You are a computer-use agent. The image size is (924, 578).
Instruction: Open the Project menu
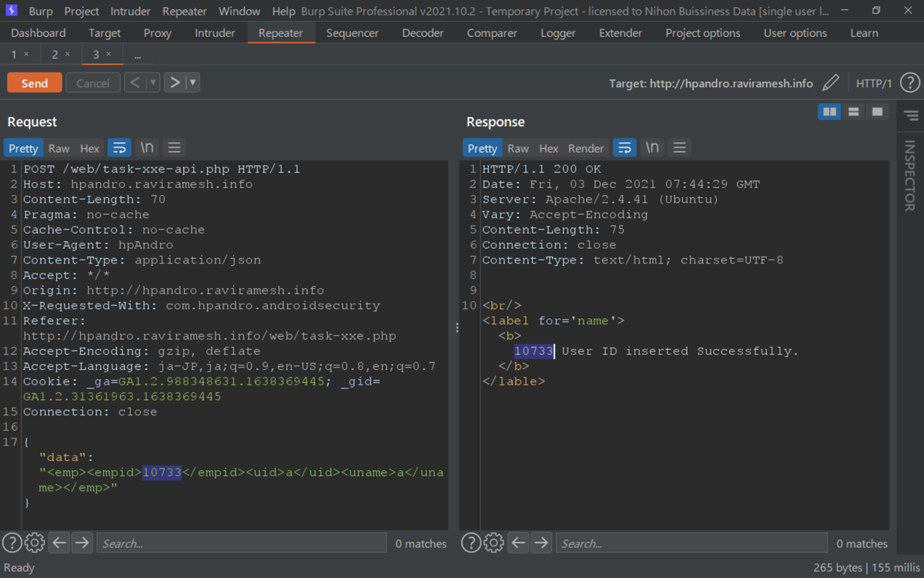(82, 12)
